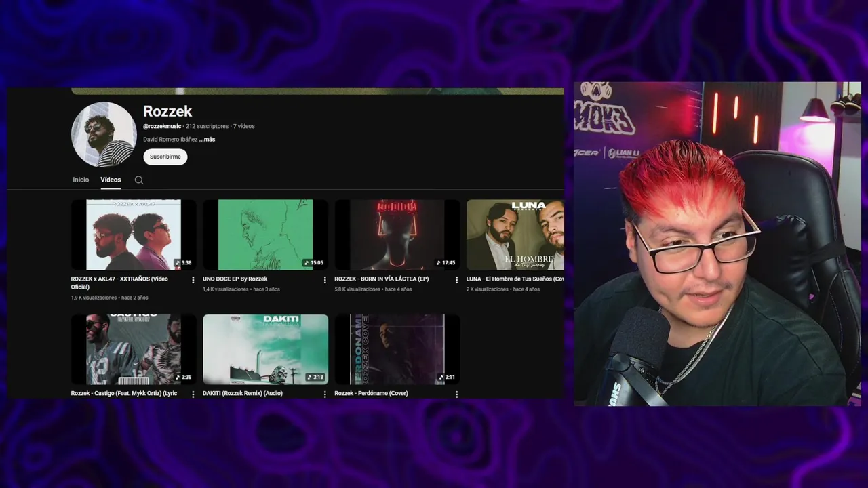Click the '@rozzekmusic' handle text
868x488 pixels.
(x=162, y=126)
